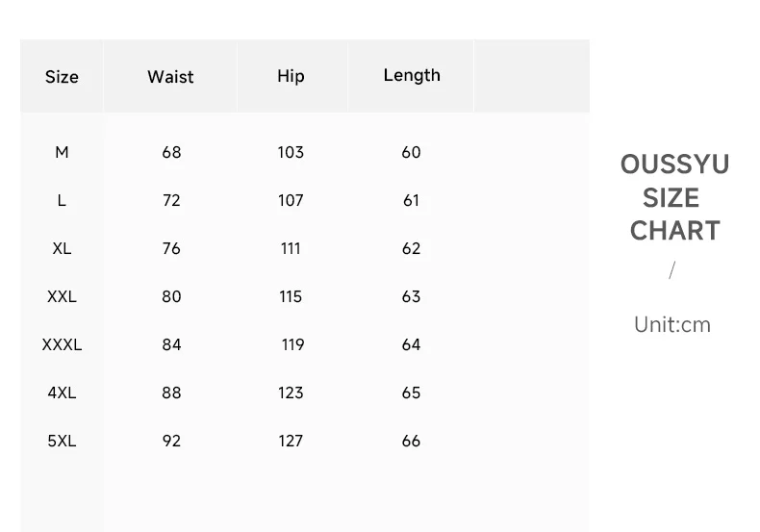Screen dimensions: 760x532
Task: Select the L size row label
Action: click(x=62, y=200)
